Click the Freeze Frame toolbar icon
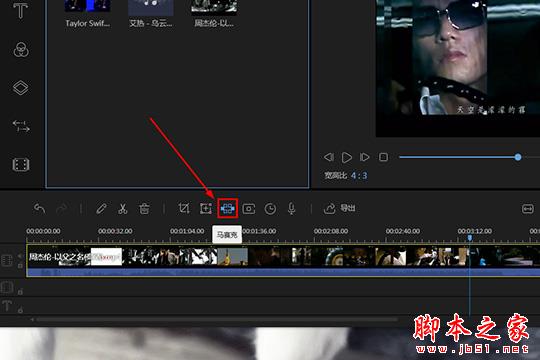This screenshot has width=540, height=360. point(249,209)
